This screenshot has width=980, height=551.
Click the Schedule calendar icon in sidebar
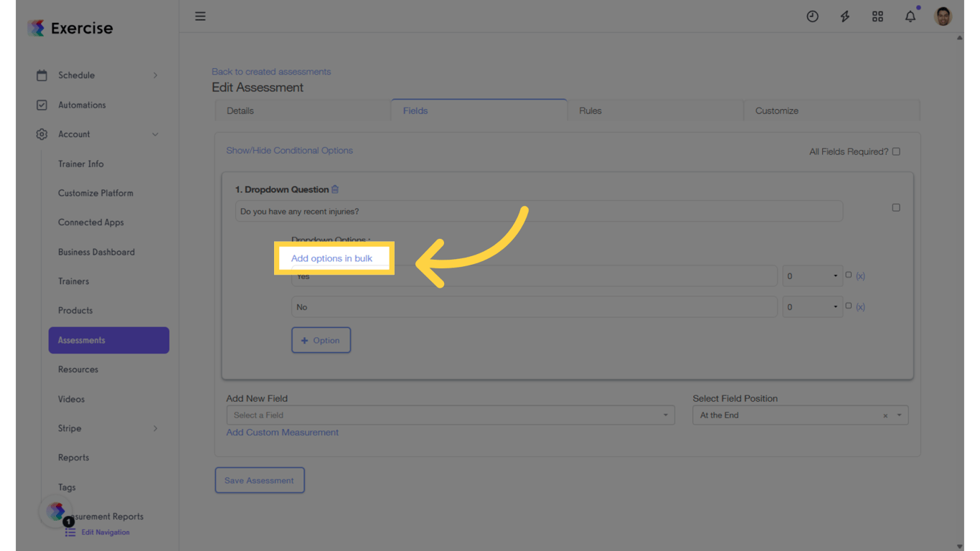click(42, 75)
